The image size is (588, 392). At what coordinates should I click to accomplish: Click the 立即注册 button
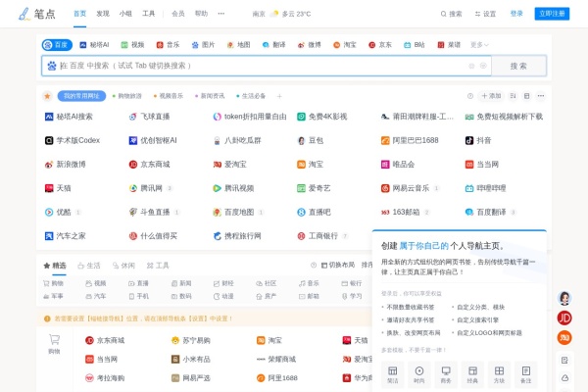(x=552, y=14)
